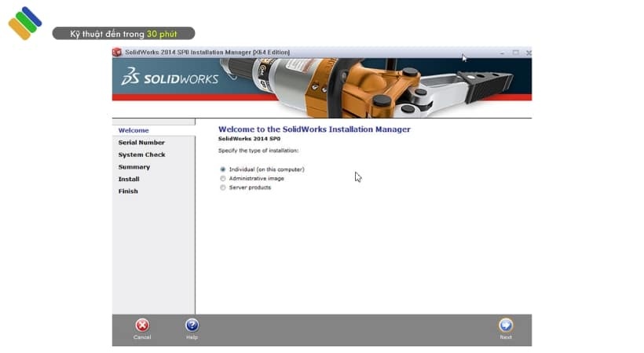
Task: Maximize the Installation Manager window
Action: pos(515,53)
